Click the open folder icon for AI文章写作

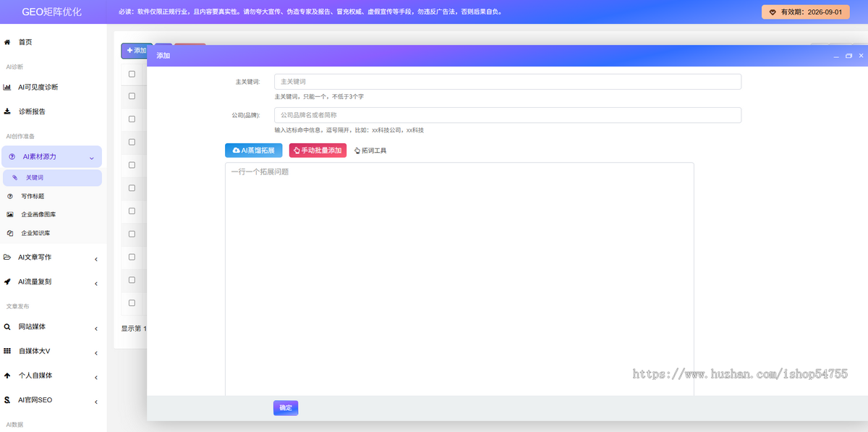(x=7, y=257)
